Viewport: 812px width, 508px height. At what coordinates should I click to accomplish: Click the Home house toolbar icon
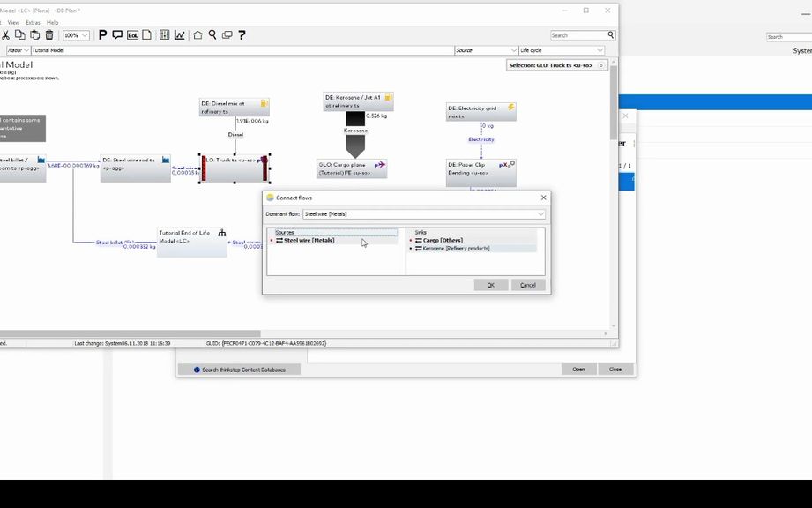tap(197, 34)
